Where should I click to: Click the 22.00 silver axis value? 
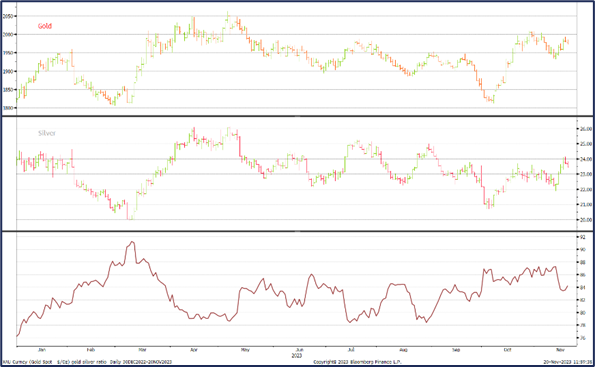click(x=586, y=189)
